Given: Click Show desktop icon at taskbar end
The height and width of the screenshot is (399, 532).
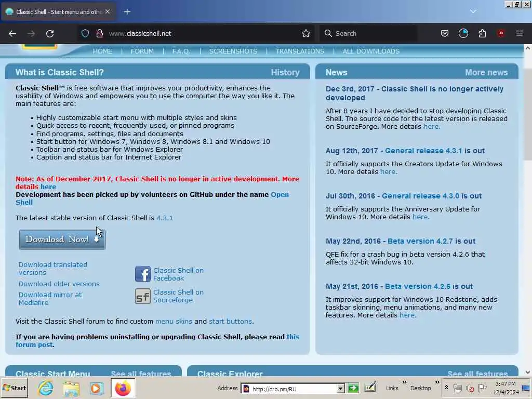Looking at the screenshot, I should tap(526, 388).
